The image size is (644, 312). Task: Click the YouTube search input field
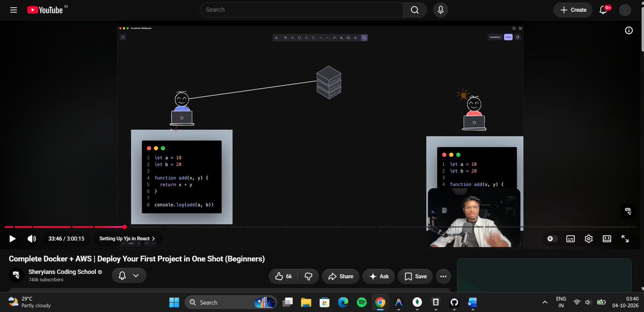pos(302,10)
